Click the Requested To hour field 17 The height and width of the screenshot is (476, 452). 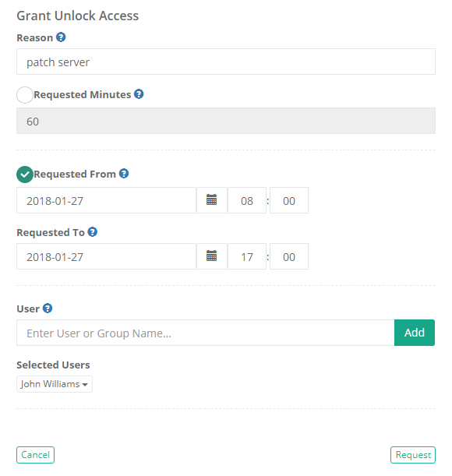[247, 256]
